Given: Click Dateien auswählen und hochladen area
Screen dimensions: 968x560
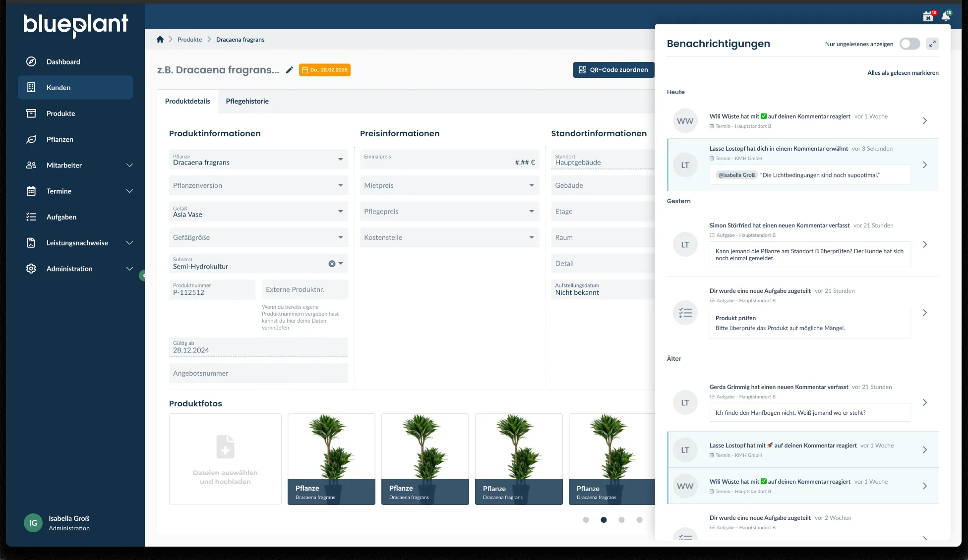Looking at the screenshot, I should coord(225,459).
